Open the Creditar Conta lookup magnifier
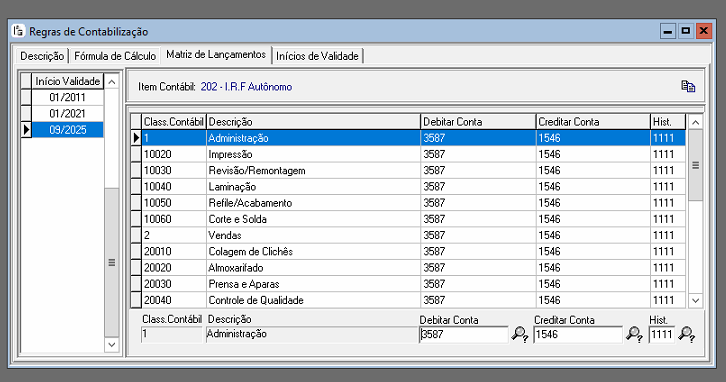The height and width of the screenshot is (382, 726). (634, 334)
